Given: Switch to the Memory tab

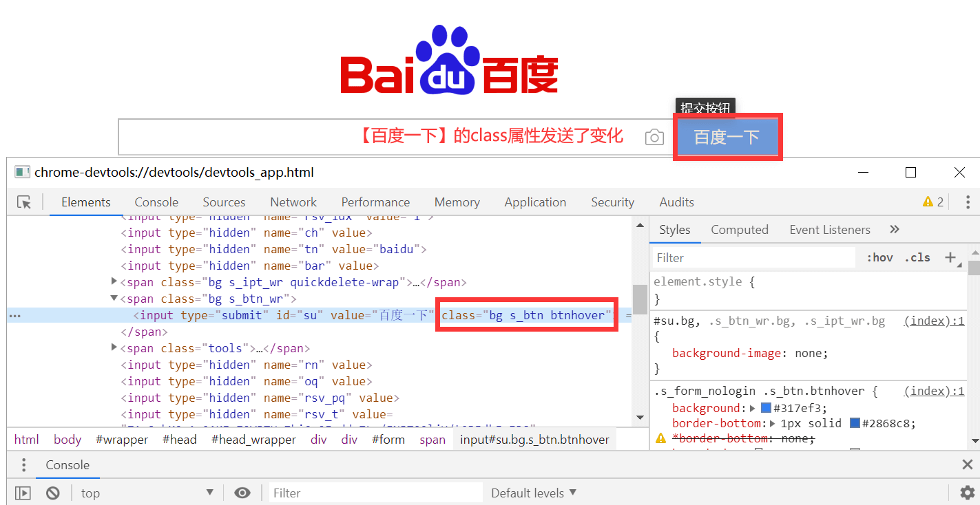Looking at the screenshot, I should point(457,202).
